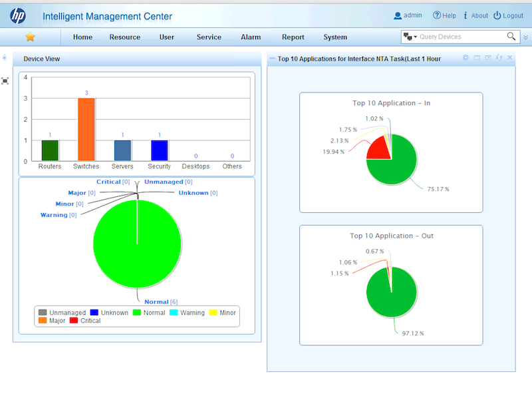Click the blue Unknown legend swatch
Image resolution: width=532 pixels, height=394 pixels.
point(94,313)
